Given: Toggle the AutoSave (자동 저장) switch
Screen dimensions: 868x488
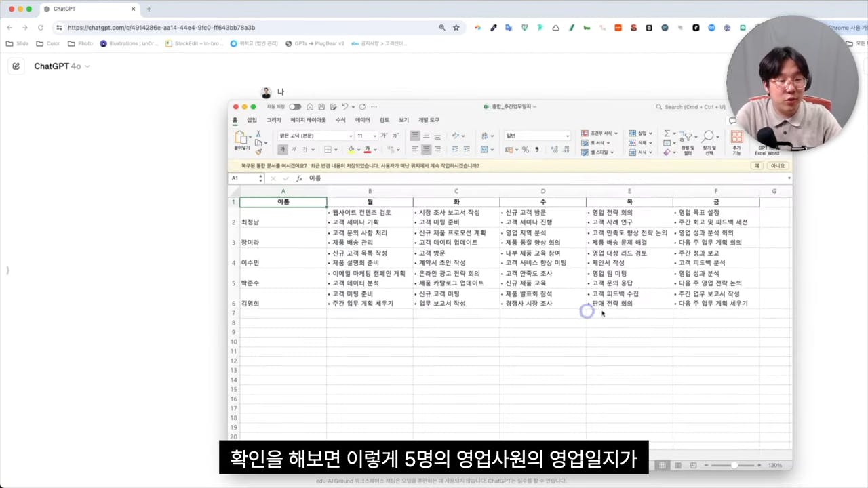Looking at the screenshot, I should (295, 107).
